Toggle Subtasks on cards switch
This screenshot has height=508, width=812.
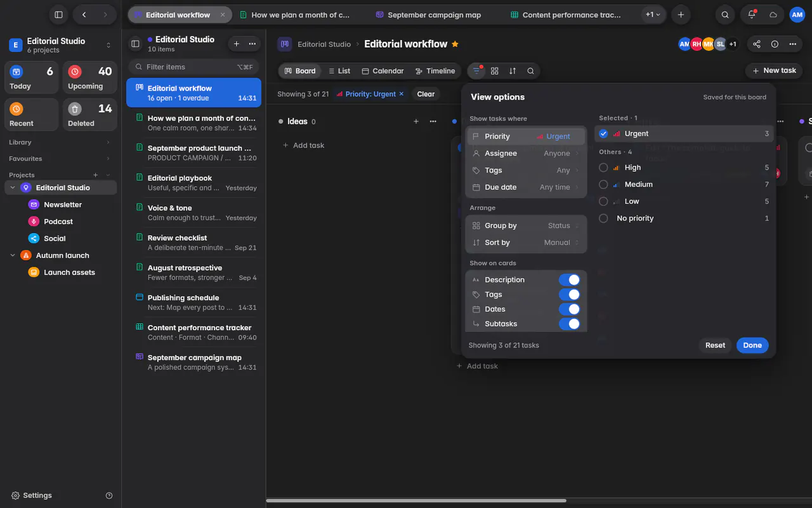[x=569, y=323]
